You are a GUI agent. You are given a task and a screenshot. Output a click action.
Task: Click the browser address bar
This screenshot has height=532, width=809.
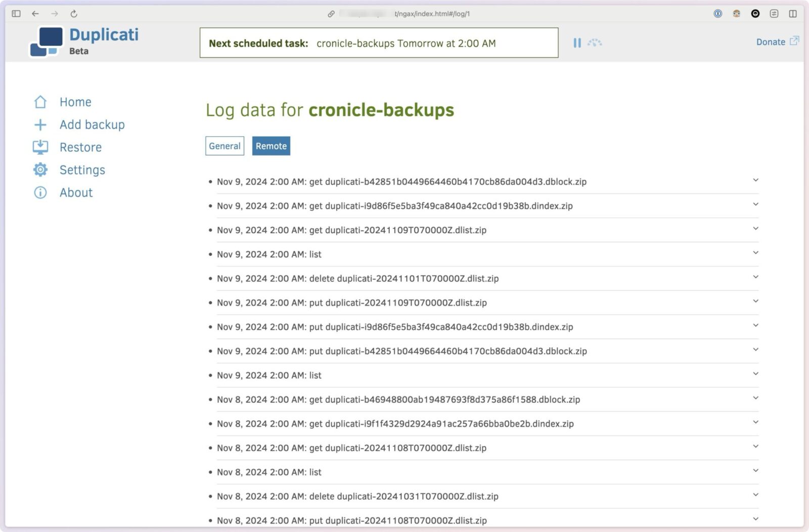(x=404, y=14)
